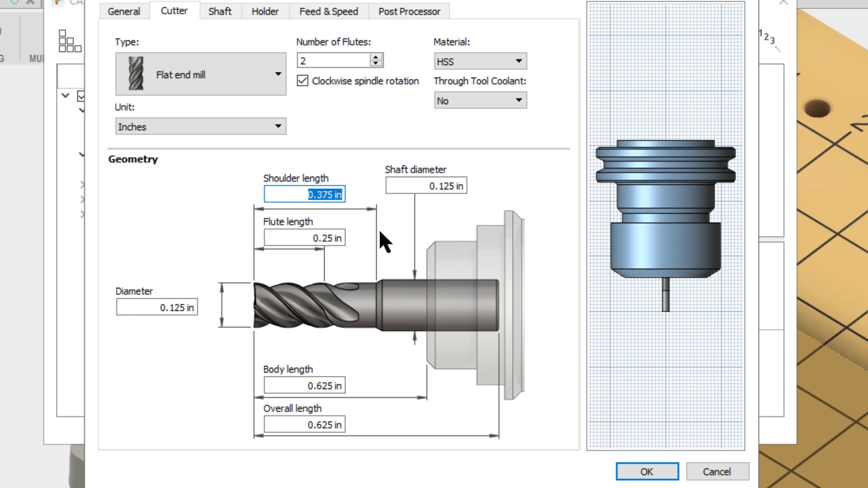This screenshot has height=488, width=868.
Task: Click the Cancel button
Action: 717,471
